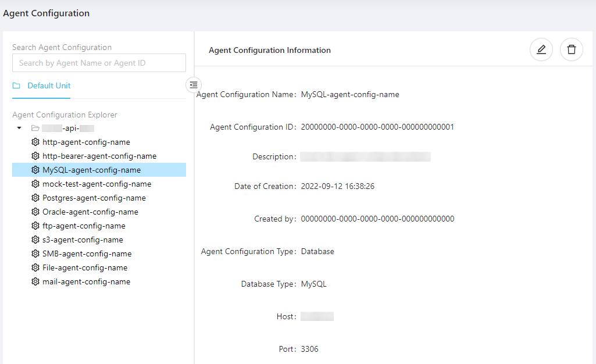Click gear icon beside s3-agent-config-name
Image resolution: width=596 pixels, height=364 pixels.
(35, 240)
